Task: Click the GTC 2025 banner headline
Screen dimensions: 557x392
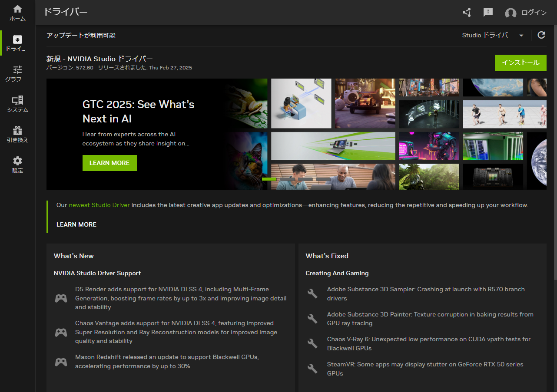Action: (138, 112)
